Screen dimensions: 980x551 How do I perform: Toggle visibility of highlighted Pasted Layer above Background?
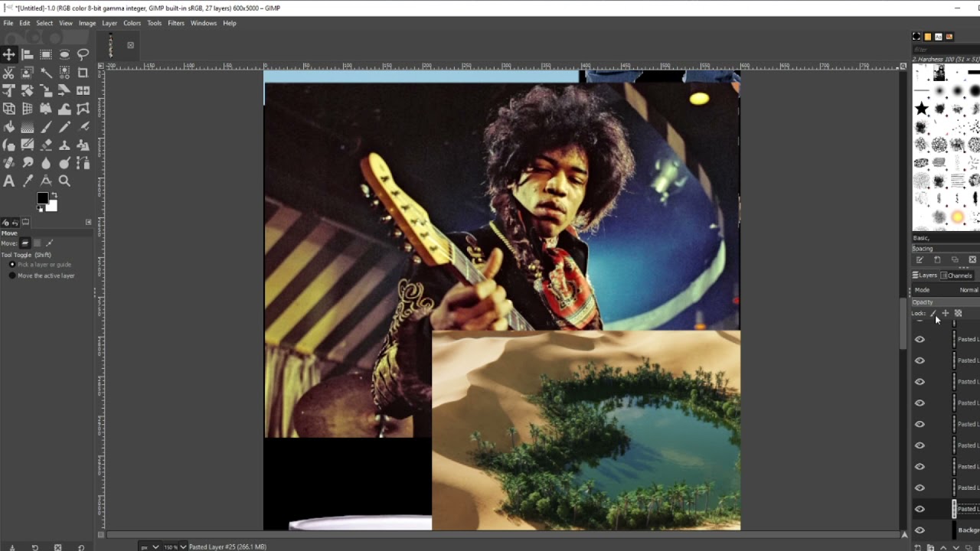pos(920,509)
